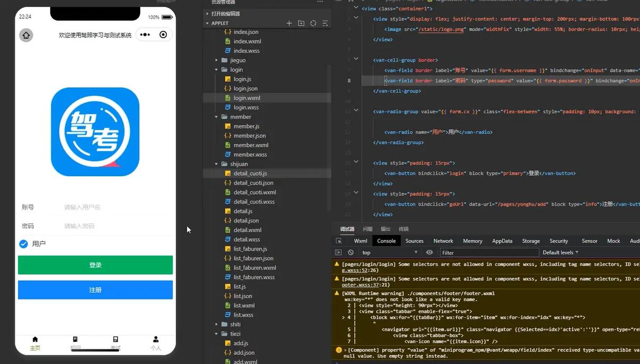Image resolution: width=640 pixels, height=364 pixels.
Task: Click the new file plus icon in APPLET
Action: click(x=289, y=23)
